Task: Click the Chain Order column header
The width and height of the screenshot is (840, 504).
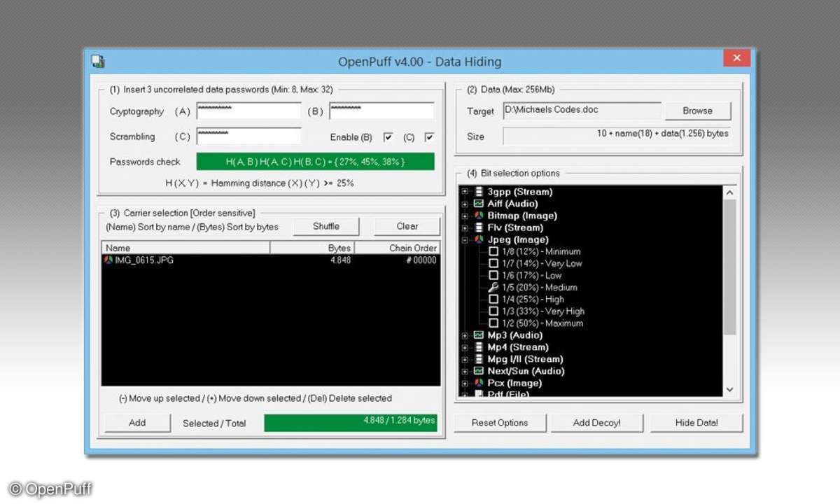Action: [x=398, y=248]
